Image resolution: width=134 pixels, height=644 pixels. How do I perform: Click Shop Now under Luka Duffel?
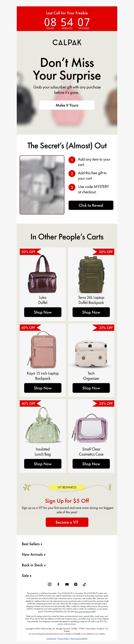pyautogui.click(x=43, y=312)
